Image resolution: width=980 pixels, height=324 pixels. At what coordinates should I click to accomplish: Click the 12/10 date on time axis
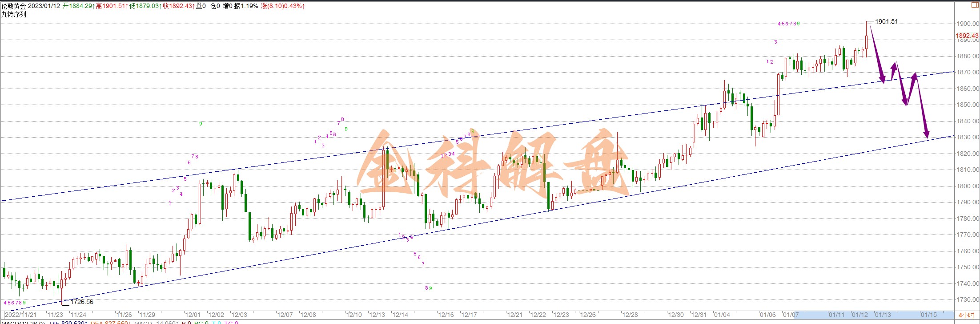click(354, 315)
